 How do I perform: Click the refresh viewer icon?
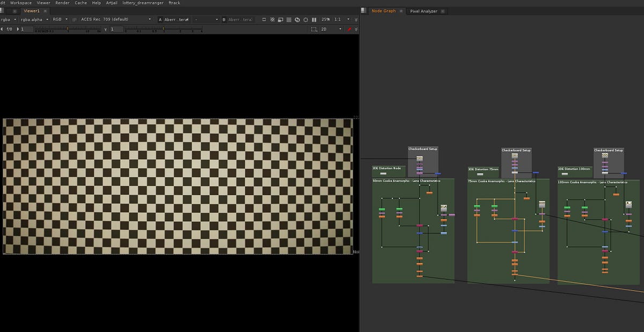pyautogui.click(x=297, y=19)
